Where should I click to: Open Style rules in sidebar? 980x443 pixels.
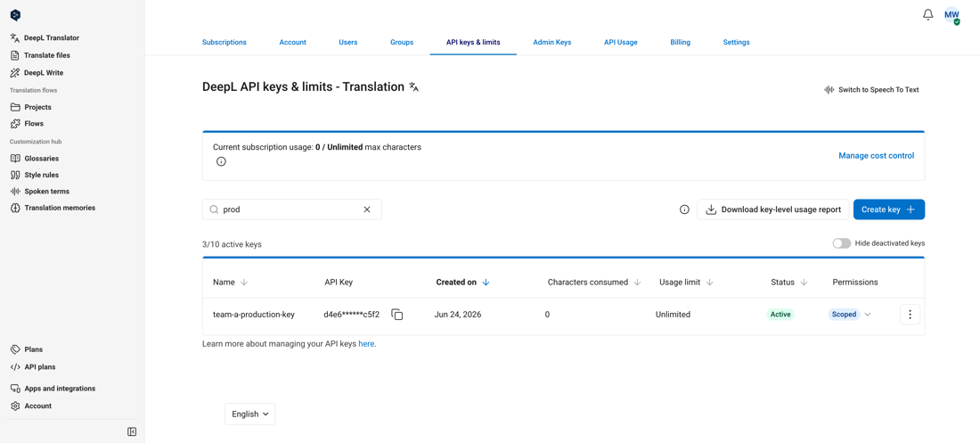[x=35, y=175]
